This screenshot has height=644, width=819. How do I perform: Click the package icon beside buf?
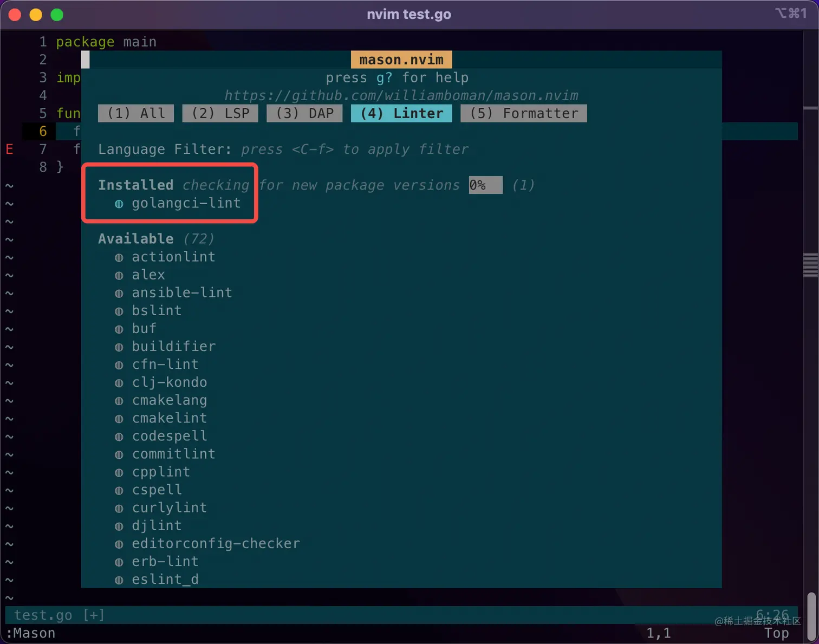(x=119, y=329)
